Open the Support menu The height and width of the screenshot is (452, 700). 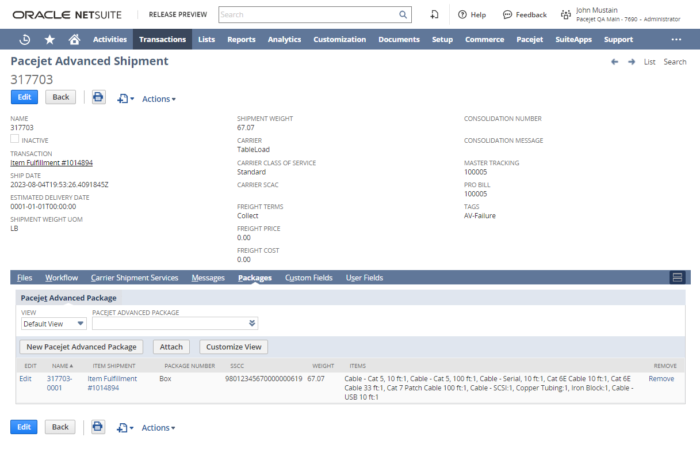tap(618, 39)
